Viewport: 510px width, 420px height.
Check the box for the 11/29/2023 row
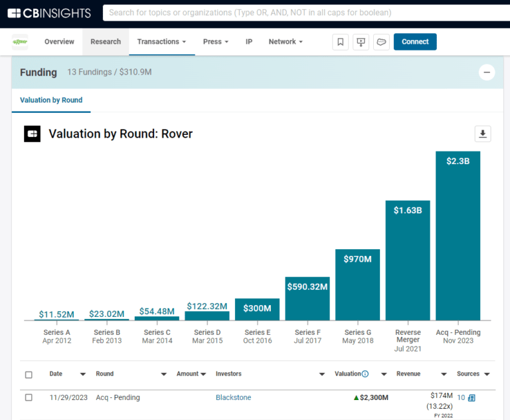(29, 397)
